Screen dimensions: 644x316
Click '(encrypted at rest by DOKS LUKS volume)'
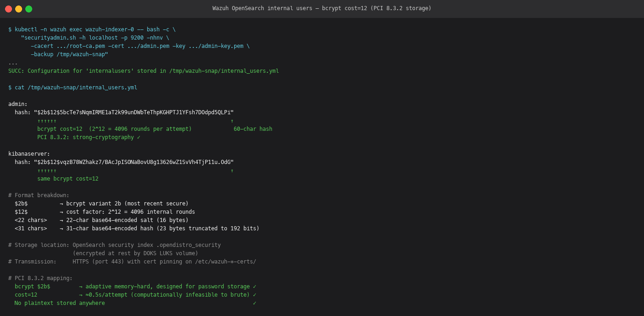(135, 253)
